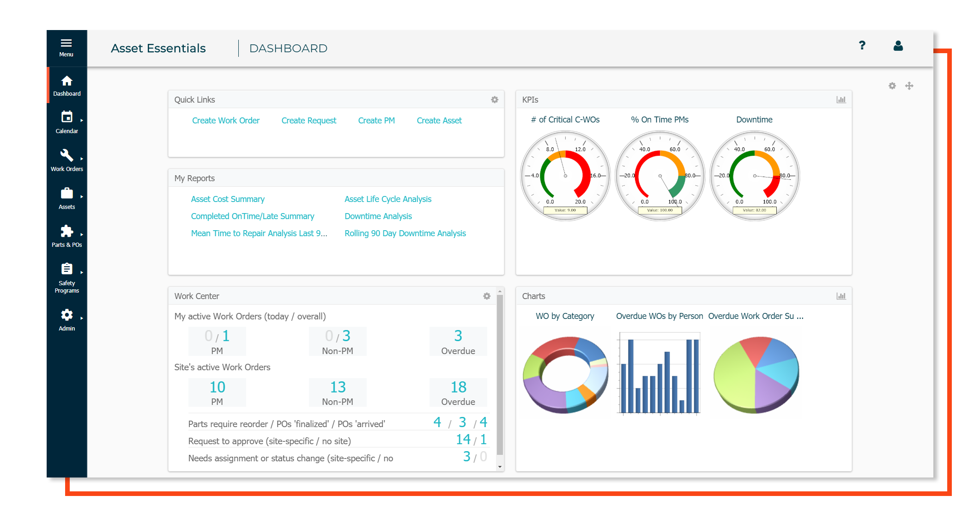Open WO by Category donut chart
Screen dimensions: 980x508
[x=565, y=374]
